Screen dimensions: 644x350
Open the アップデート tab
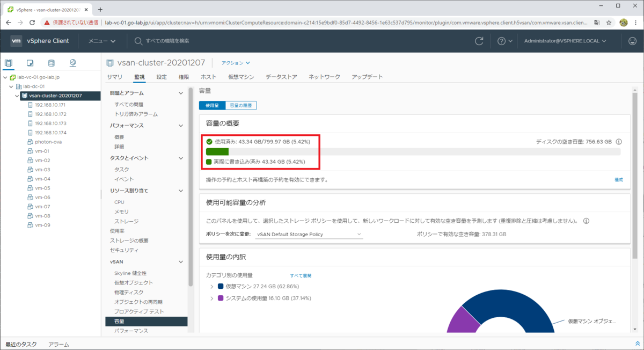[x=367, y=77]
